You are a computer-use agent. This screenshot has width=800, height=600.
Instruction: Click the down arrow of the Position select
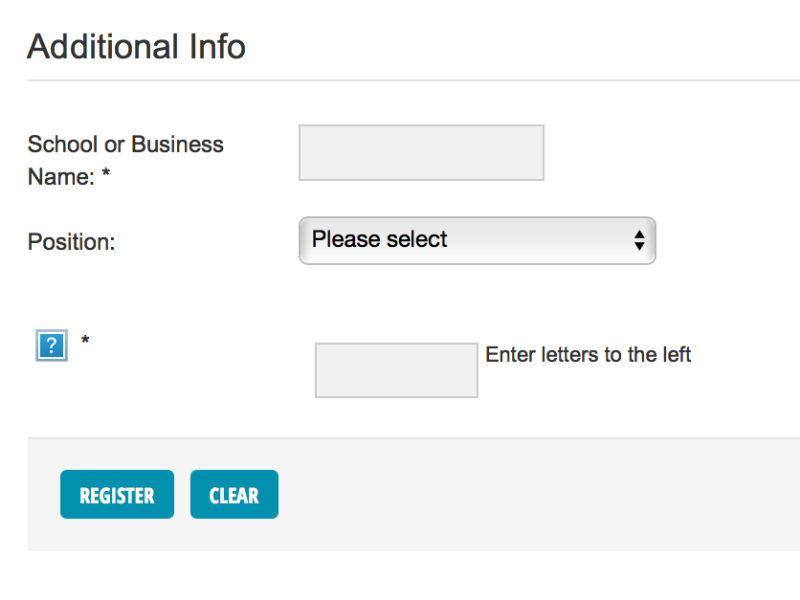point(639,246)
